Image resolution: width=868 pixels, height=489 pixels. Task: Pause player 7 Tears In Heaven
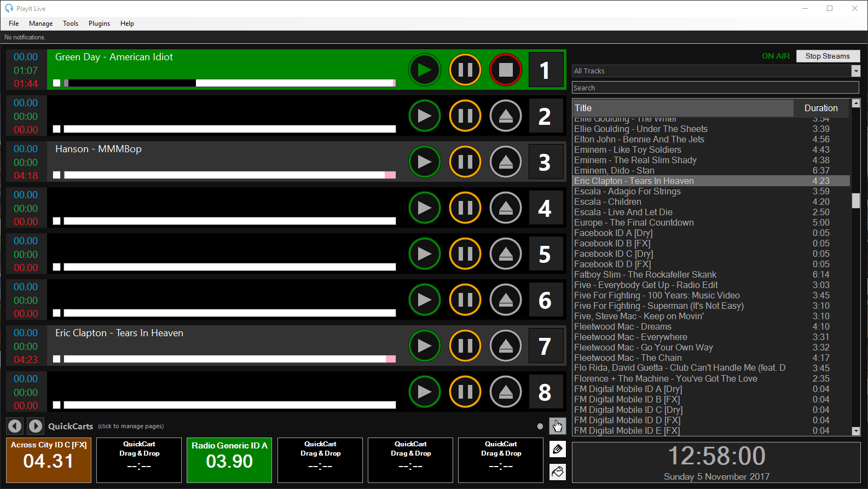465,346
